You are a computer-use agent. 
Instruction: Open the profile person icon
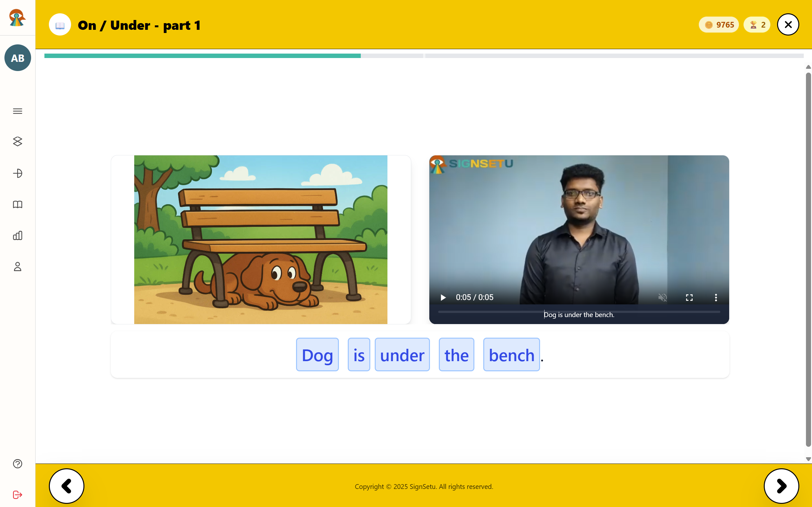[17, 267]
